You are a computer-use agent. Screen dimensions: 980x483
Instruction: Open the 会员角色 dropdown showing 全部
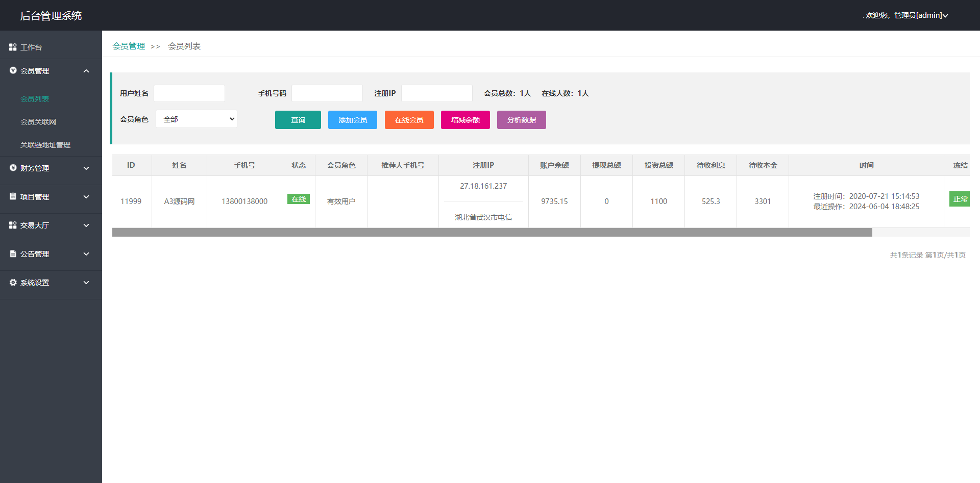click(x=197, y=119)
